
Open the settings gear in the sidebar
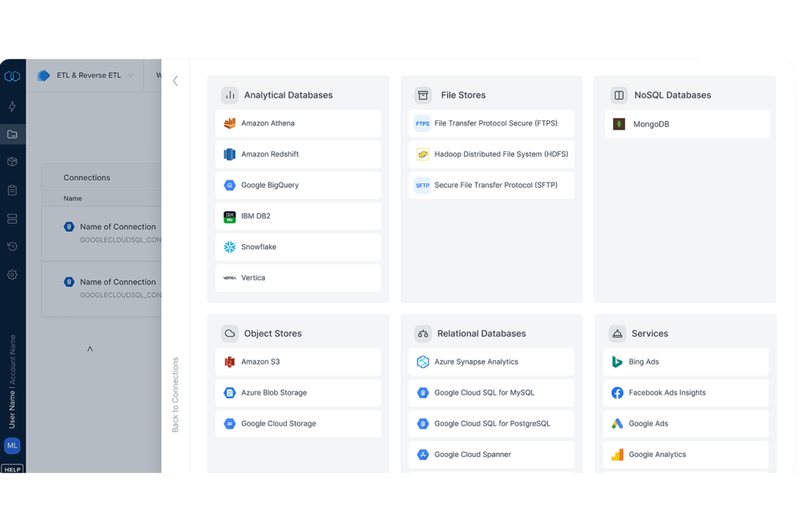pyautogui.click(x=12, y=275)
